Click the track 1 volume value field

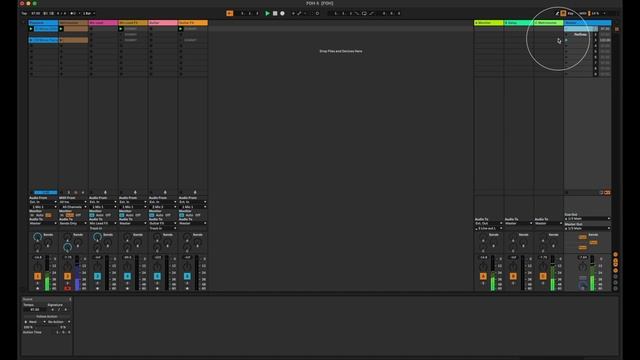tap(38, 258)
